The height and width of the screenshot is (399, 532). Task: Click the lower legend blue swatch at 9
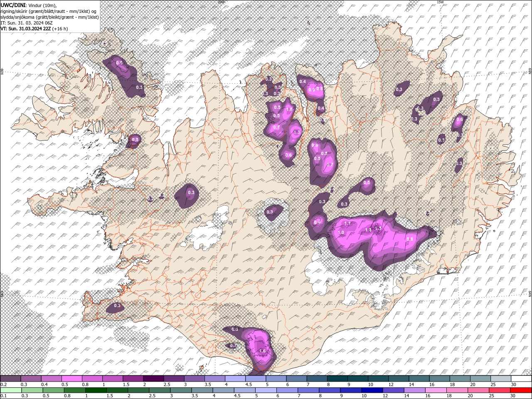tap(351, 390)
